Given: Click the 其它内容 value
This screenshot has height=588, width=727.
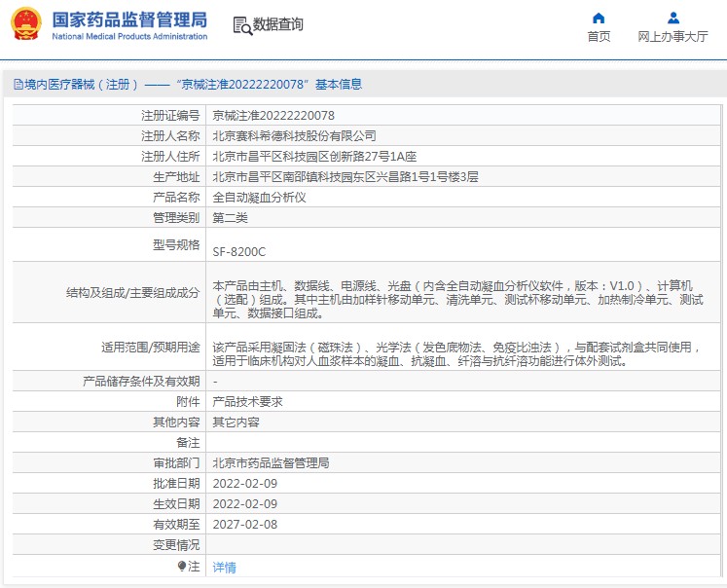Looking at the screenshot, I should click(x=236, y=422).
